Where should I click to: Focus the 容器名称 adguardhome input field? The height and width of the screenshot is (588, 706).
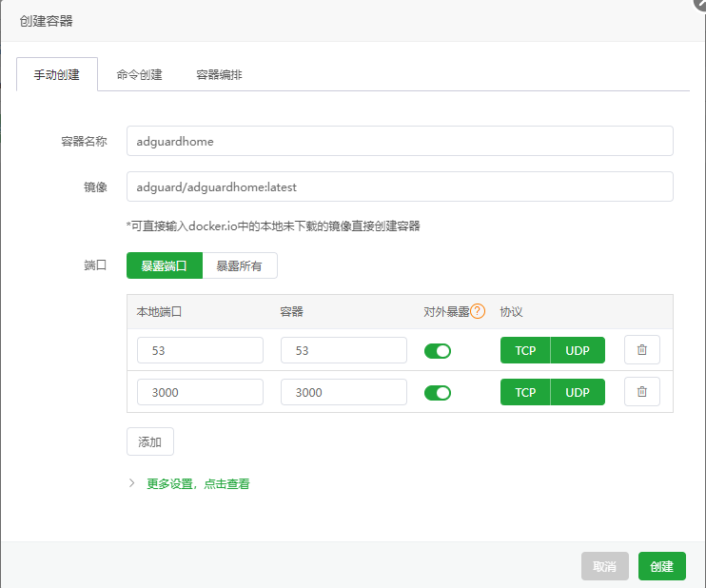[399, 141]
